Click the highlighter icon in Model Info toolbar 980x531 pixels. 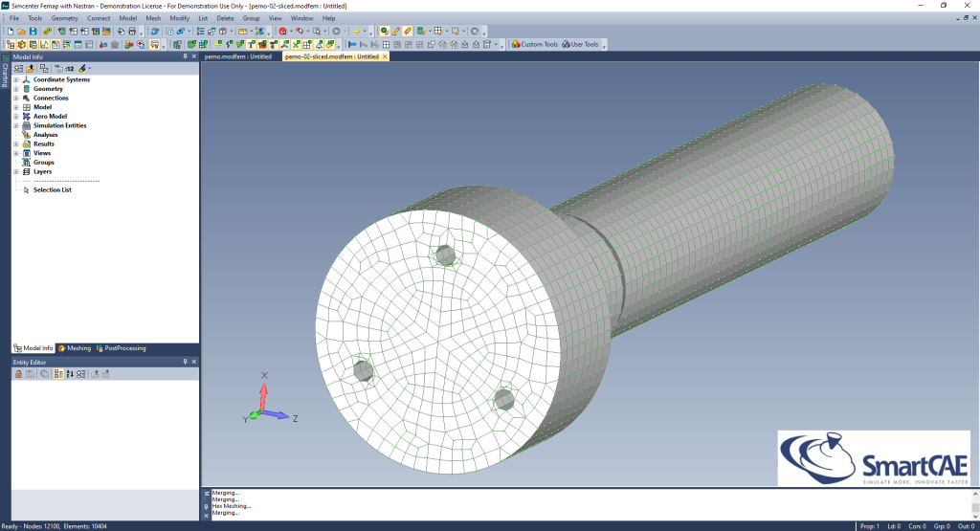tap(82, 69)
